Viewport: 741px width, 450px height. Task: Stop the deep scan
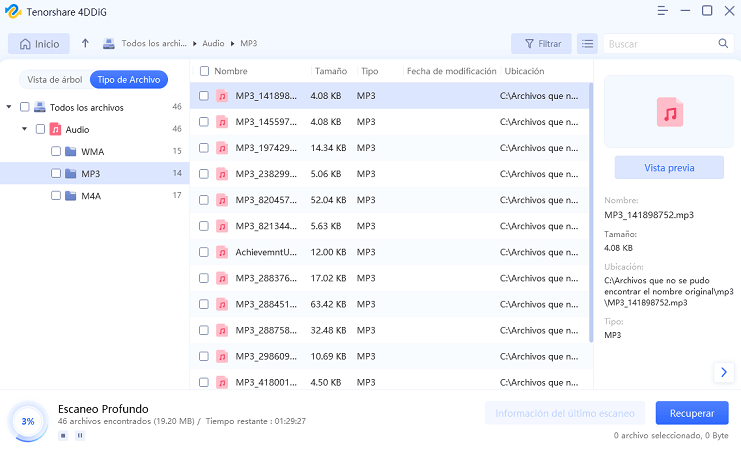[62, 435]
